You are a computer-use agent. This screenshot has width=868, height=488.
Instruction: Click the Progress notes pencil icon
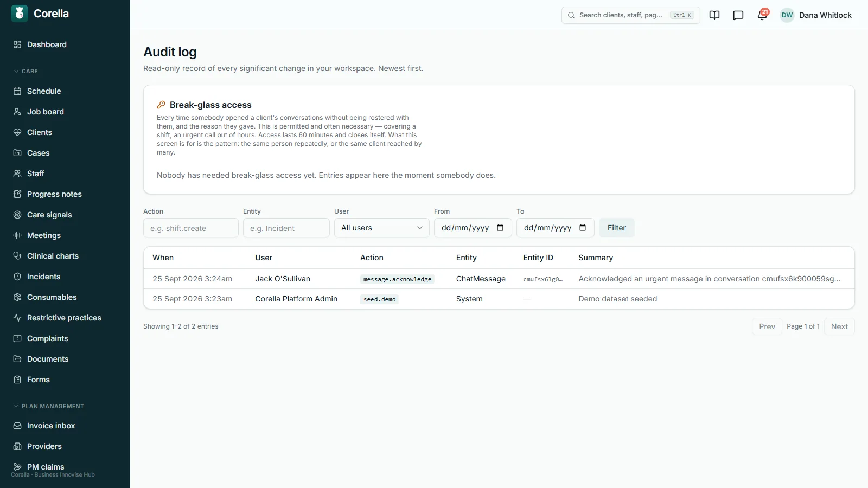(17, 194)
